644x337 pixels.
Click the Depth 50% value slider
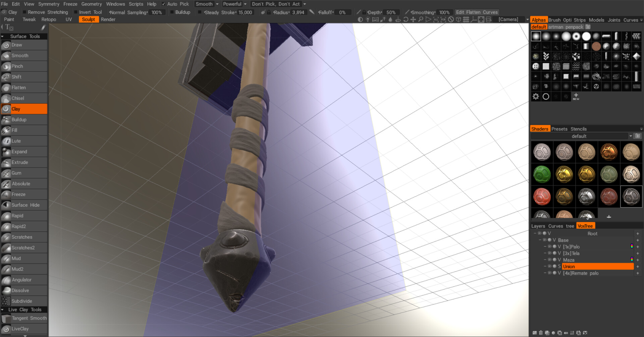(391, 12)
